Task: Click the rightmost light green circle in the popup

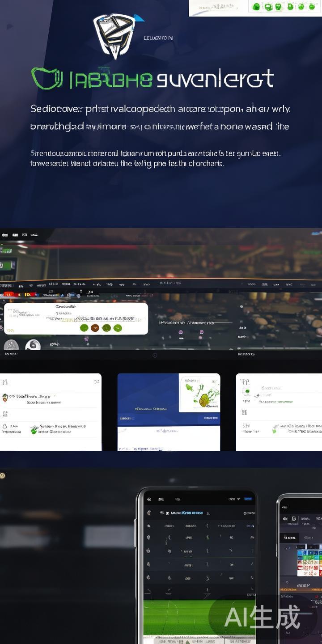Action: (118, 328)
